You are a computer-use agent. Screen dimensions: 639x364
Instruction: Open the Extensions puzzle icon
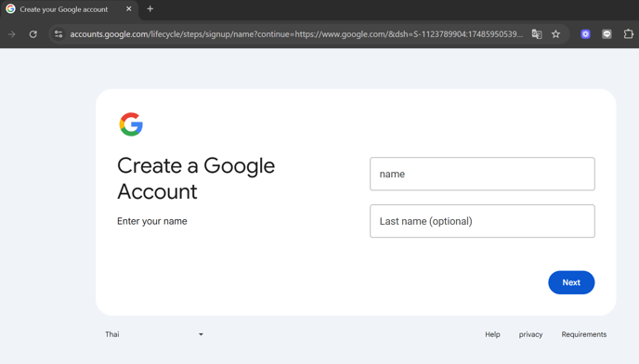[x=629, y=34]
